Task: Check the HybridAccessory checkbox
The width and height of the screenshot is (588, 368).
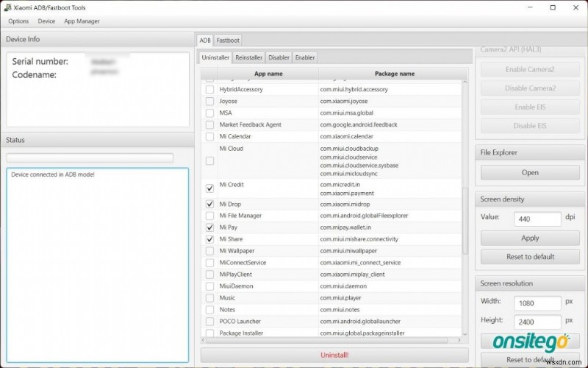Action: point(209,89)
